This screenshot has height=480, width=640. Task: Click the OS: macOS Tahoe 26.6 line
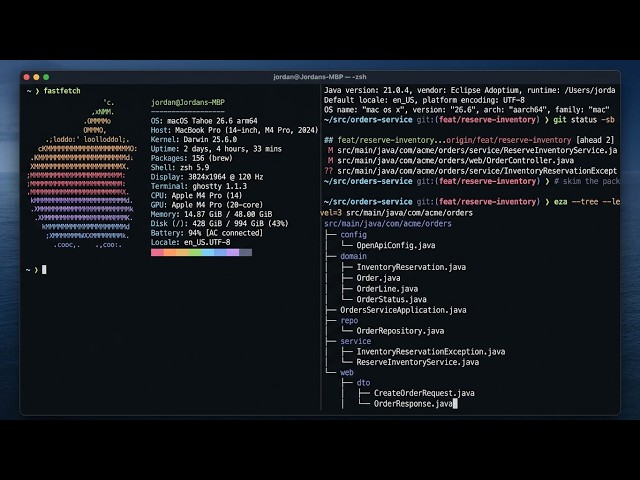(x=204, y=121)
